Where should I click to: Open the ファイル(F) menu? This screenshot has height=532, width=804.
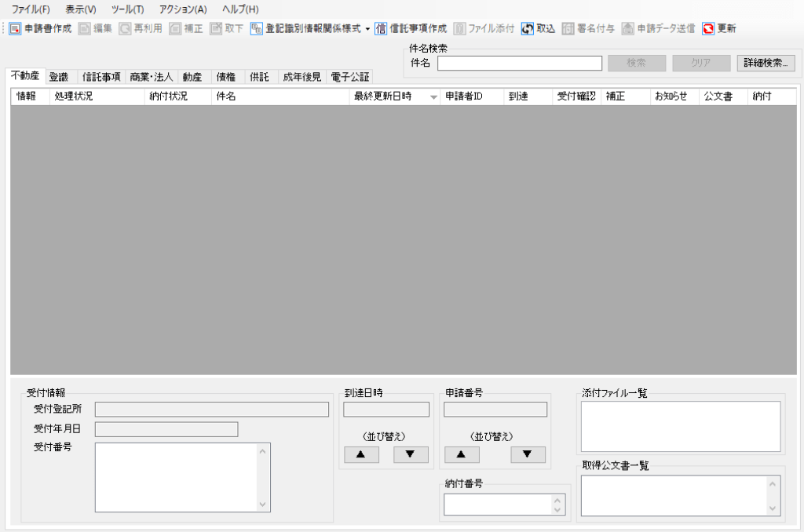coord(31,9)
